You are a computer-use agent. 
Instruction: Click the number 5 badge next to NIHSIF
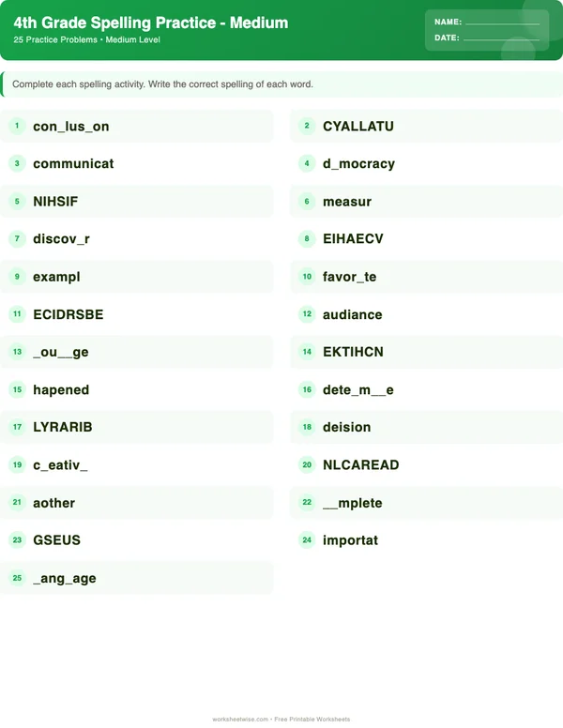coord(17,201)
